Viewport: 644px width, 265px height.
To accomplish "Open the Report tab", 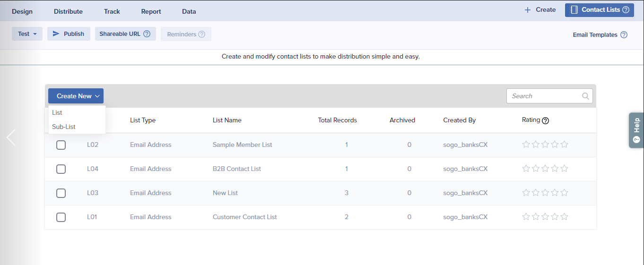I will (x=151, y=11).
